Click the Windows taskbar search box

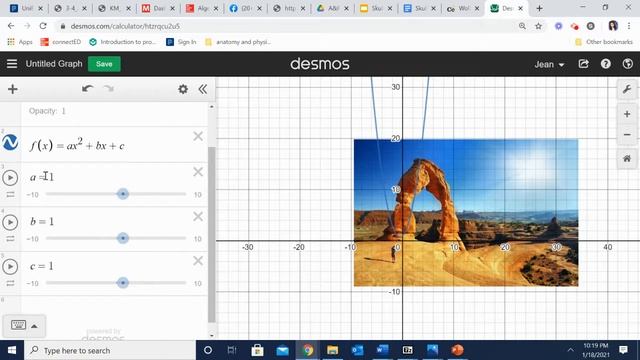pyautogui.click(x=110, y=350)
